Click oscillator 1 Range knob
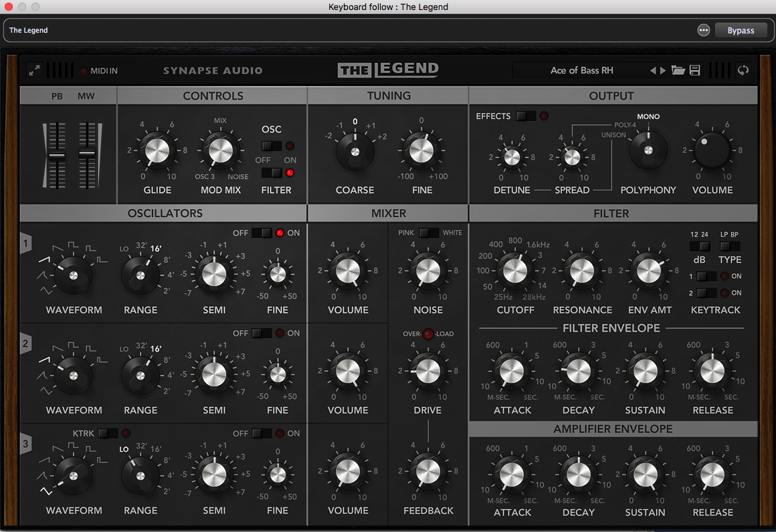776x532 pixels. (x=140, y=275)
